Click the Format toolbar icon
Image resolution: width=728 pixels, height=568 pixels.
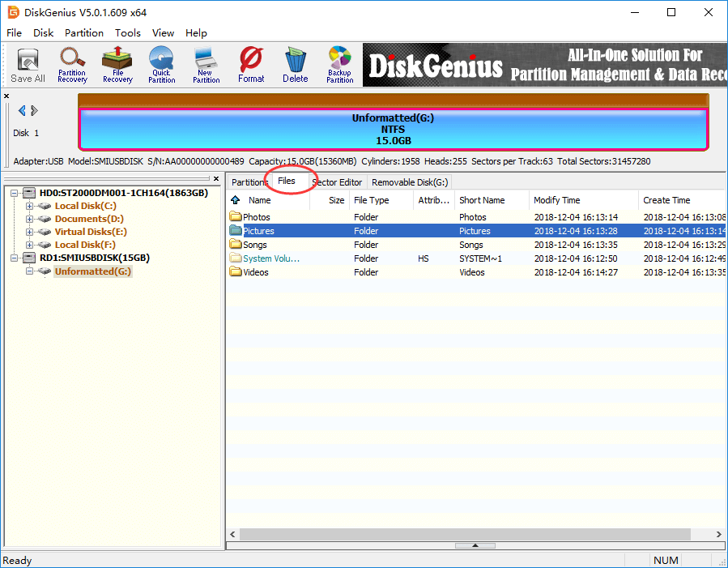pos(251,66)
